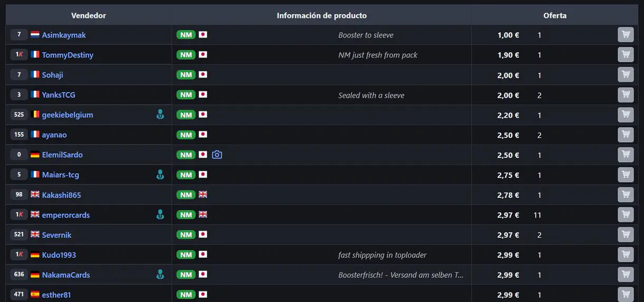644x302 pixels.
Task: Click professional seller icon beside geekiebelgium
Action: [160, 115]
